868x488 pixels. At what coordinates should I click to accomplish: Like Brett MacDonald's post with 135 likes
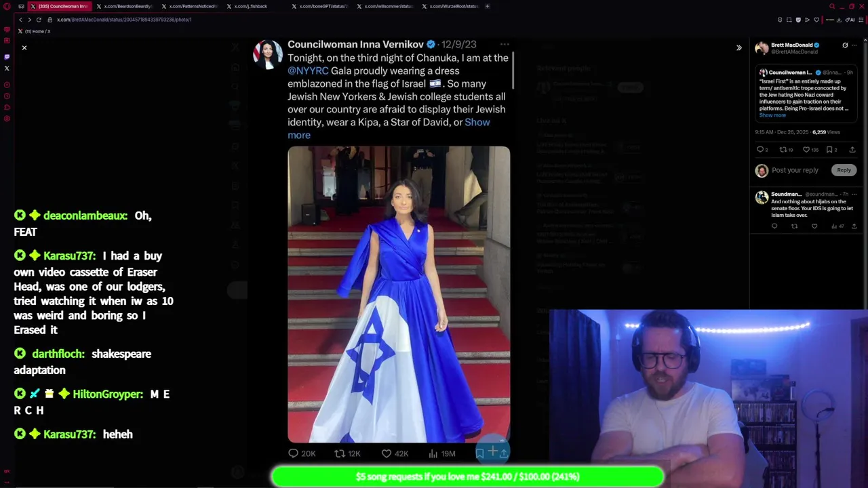click(x=811, y=150)
